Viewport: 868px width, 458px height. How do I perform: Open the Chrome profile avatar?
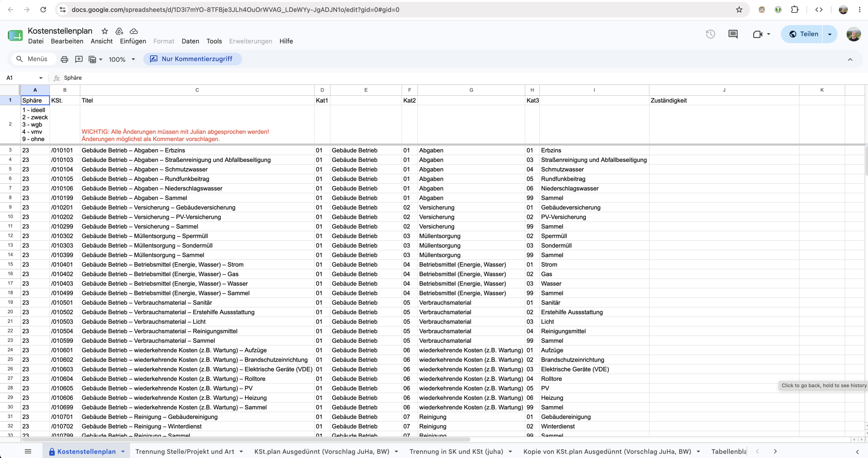click(x=843, y=10)
